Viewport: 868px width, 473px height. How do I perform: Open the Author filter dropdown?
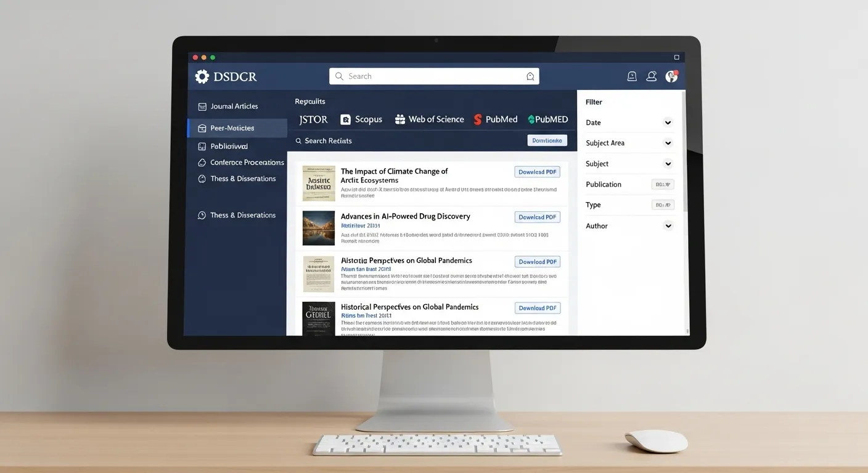click(x=668, y=226)
